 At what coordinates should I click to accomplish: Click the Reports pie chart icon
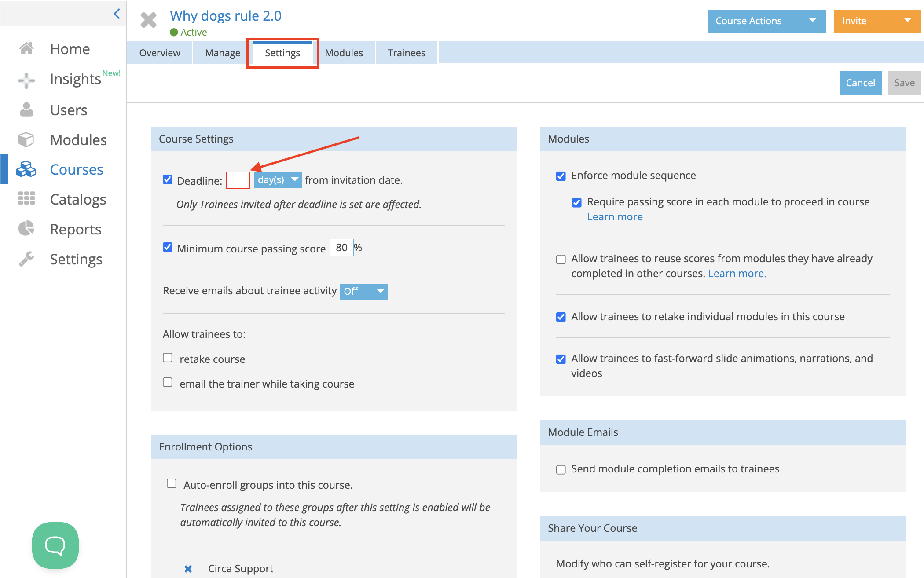(26, 228)
